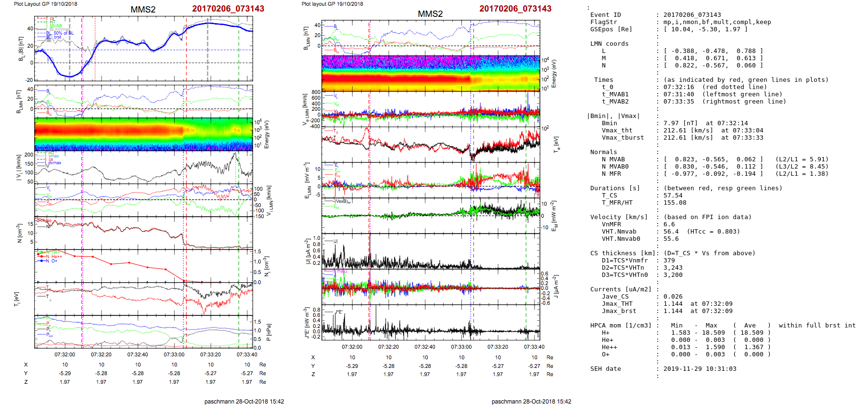
Task: Click the LMN coords heading
Action: [x=609, y=44]
